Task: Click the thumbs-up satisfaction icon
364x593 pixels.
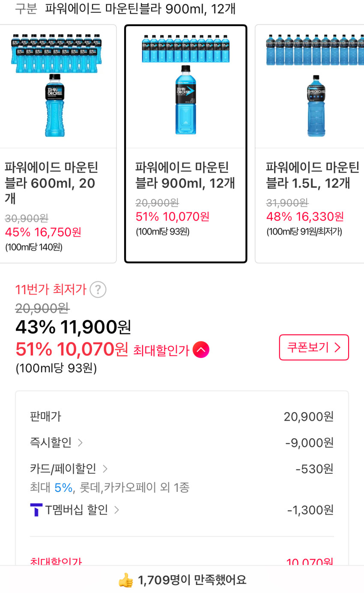Action: coord(125,580)
